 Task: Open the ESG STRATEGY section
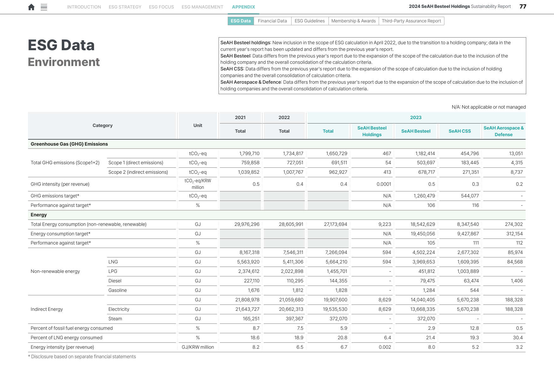point(125,7)
